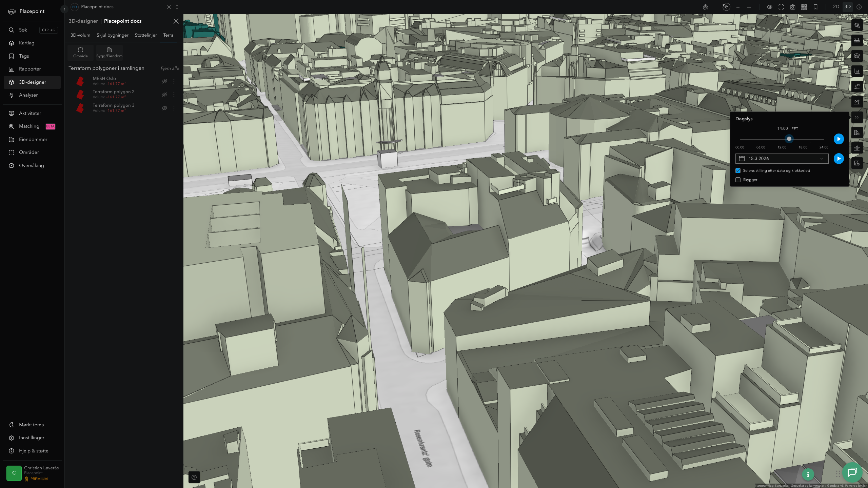Open Hjelp & støtte
The image size is (868, 488).
pyautogui.click(x=32, y=451)
